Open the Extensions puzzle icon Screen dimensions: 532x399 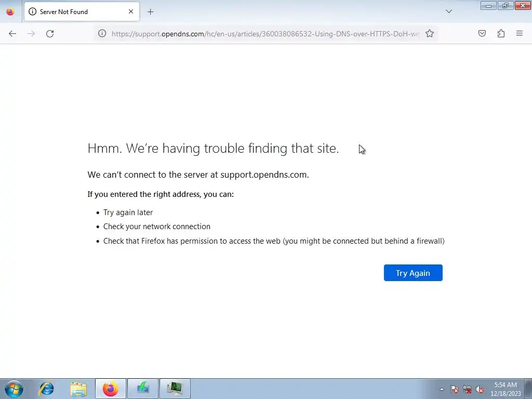tap(501, 33)
